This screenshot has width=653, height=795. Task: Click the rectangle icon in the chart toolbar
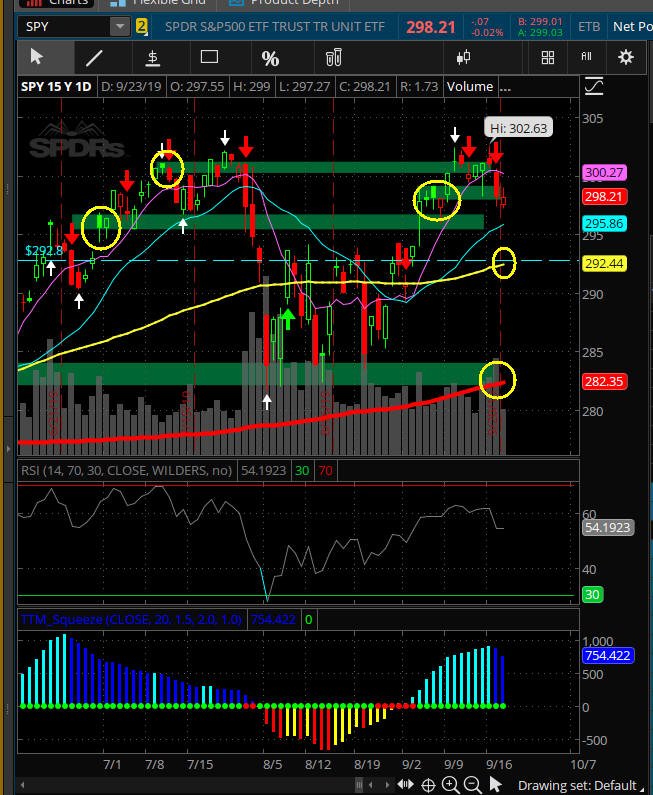point(209,57)
